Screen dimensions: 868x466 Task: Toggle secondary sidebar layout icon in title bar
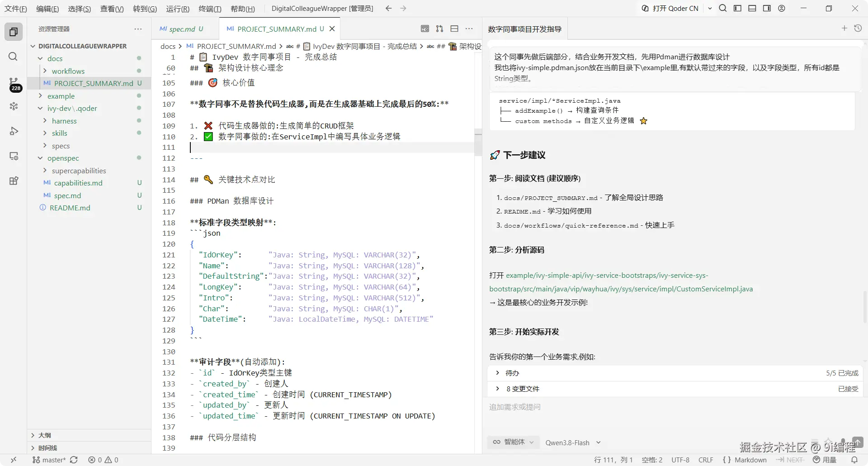click(x=767, y=8)
